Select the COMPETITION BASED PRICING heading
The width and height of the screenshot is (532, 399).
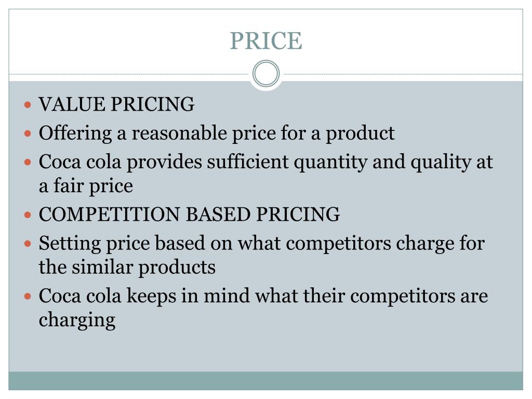[189, 214]
